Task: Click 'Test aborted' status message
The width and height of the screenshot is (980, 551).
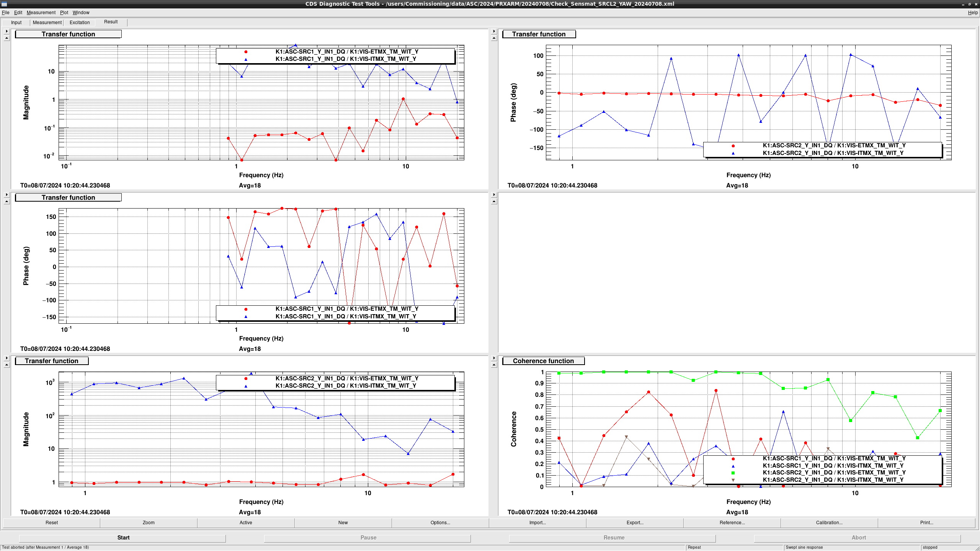Action: tap(45, 547)
